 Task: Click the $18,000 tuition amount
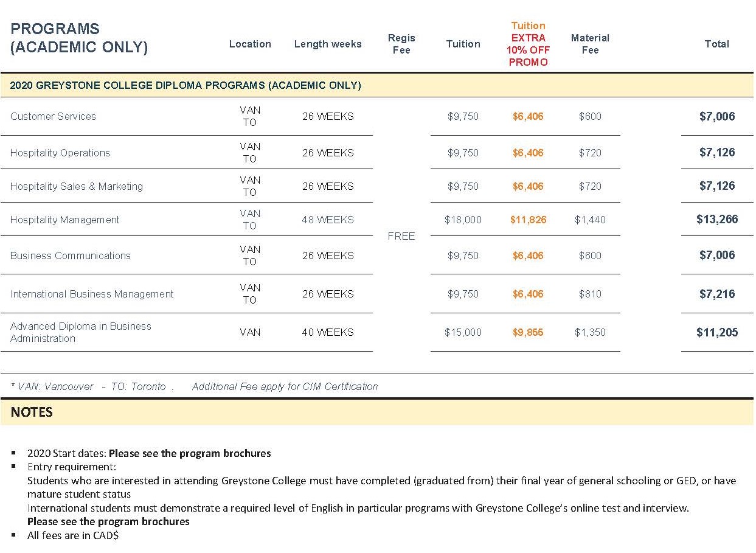pos(463,220)
